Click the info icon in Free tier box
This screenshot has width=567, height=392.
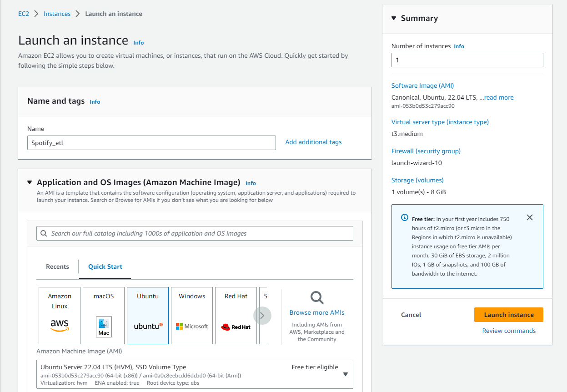click(x=405, y=218)
